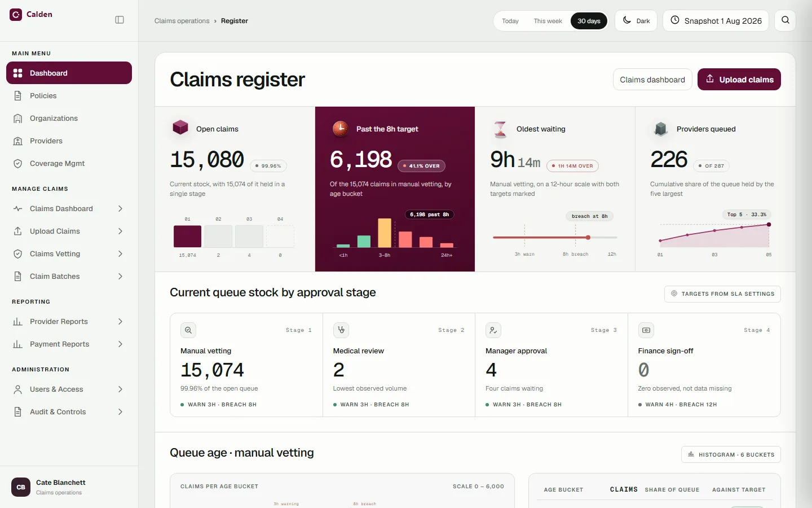Expand the Upload Claims submenu
Image resolution: width=812 pixels, height=508 pixels.
tap(120, 231)
